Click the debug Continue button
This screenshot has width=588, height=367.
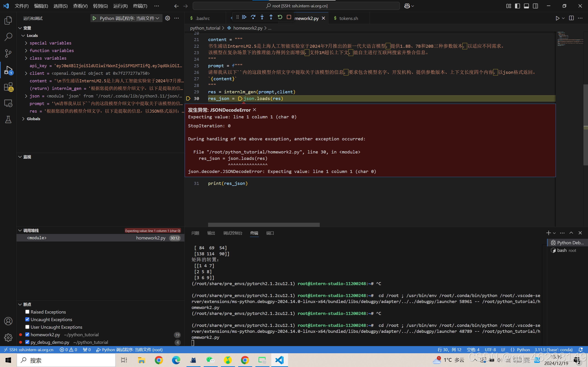pyautogui.click(x=244, y=17)
